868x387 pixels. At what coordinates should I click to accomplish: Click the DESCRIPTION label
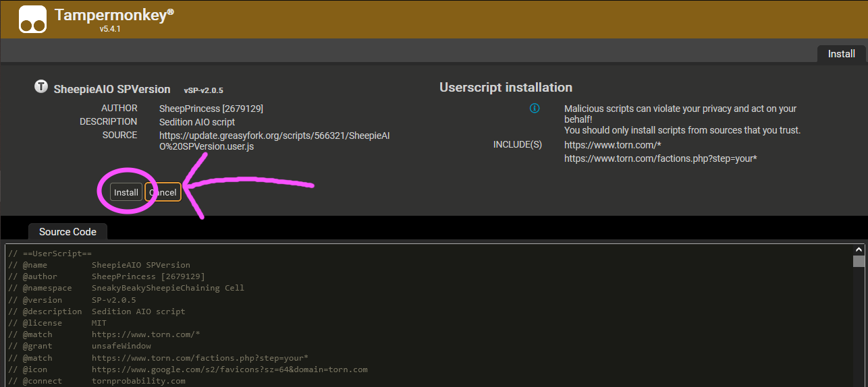coord(109,121)
